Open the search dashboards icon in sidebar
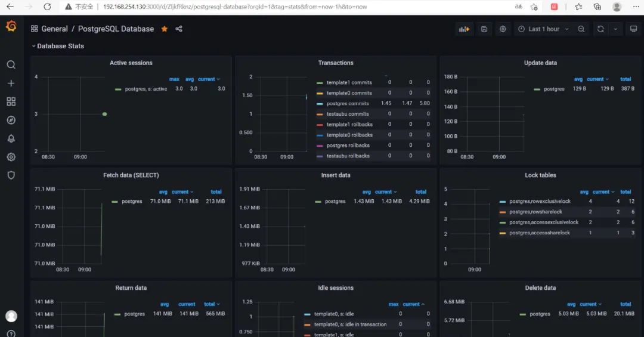The height and width of the screenshot is (337, 644). 11,64
